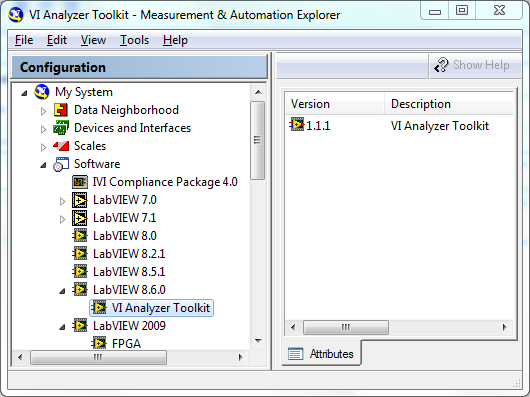
Task: Expand the Scales node
Action: (43, 147)
